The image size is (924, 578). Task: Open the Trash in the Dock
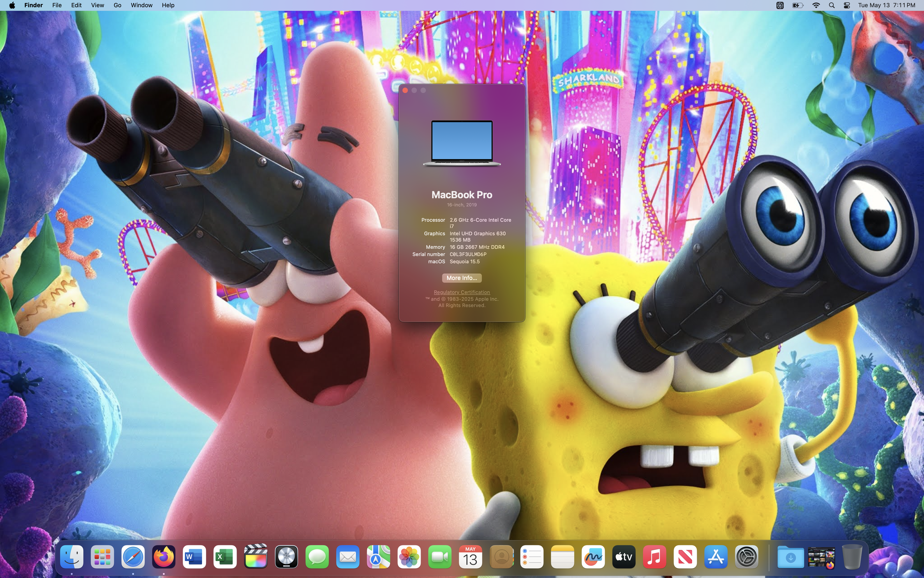pyautogui.click(x=852, y=557)
